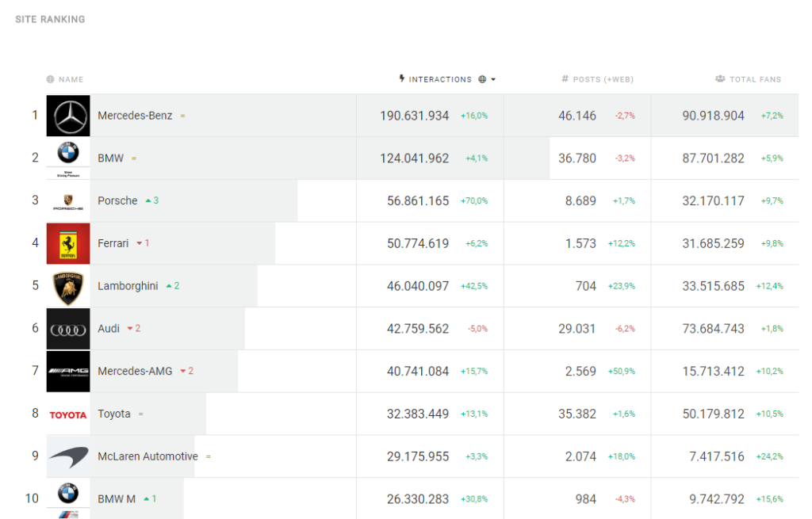Select McLaren interactions value 29.175.955

click(418, 456)
